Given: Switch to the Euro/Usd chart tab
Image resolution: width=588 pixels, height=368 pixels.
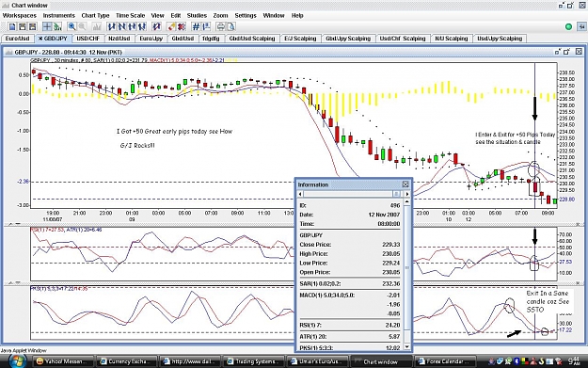Looking at the screenshot, I should (17, 39).
